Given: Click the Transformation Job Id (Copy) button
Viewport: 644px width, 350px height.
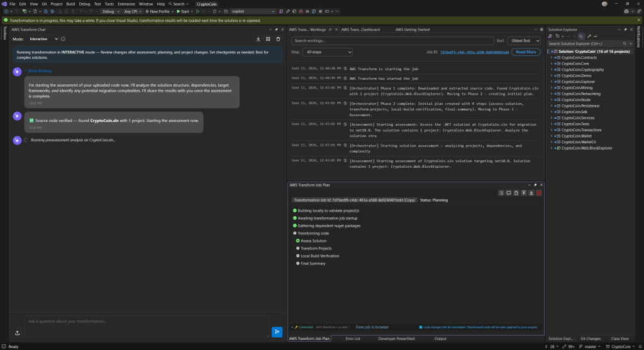Looking at the screenshot, I should tap(355, 200).
